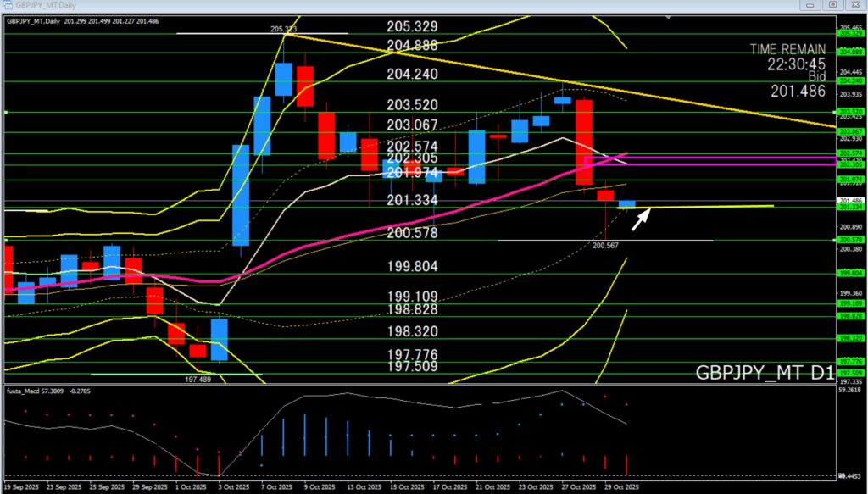Click the 198.320 green price tag on axis

point(851,337)
